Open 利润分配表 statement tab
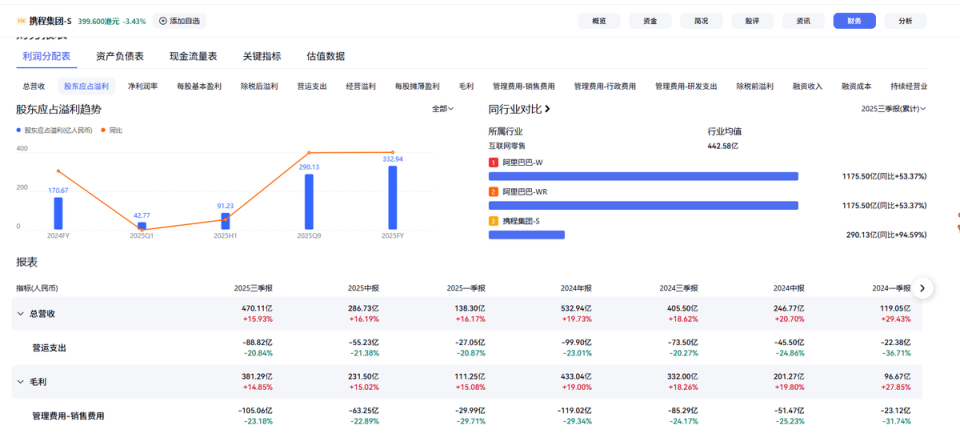Viewport: 960px width, 434px height. 47,56
